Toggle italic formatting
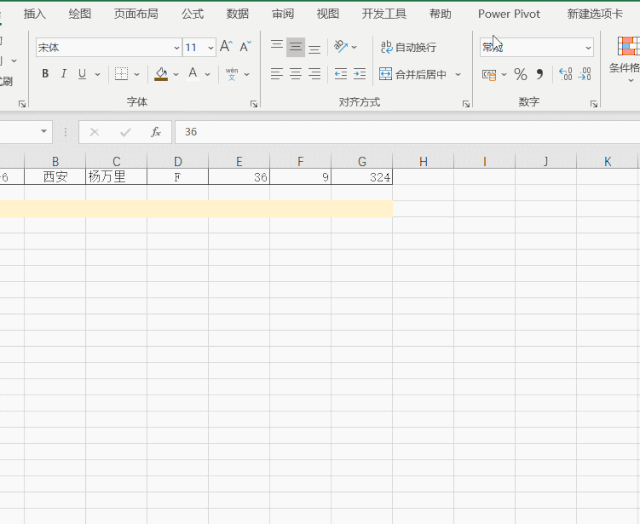 tap(64, 74)
